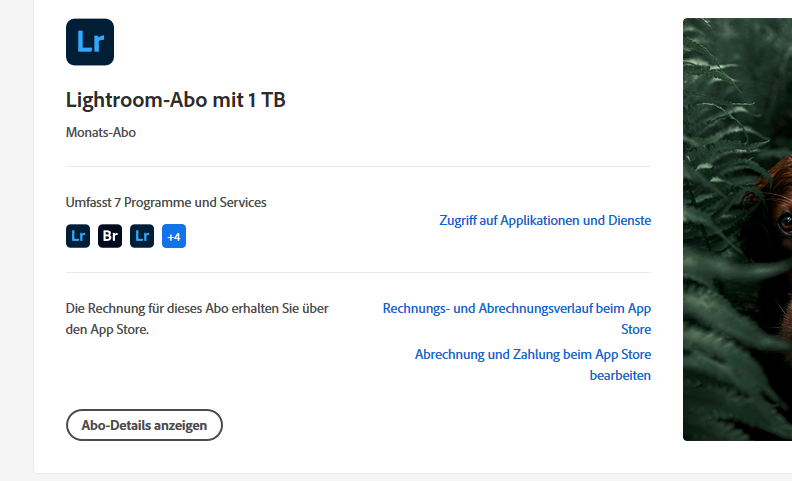Click the Monats-Abo label
The height and width of the screenshot is (481, 792).
101,132
